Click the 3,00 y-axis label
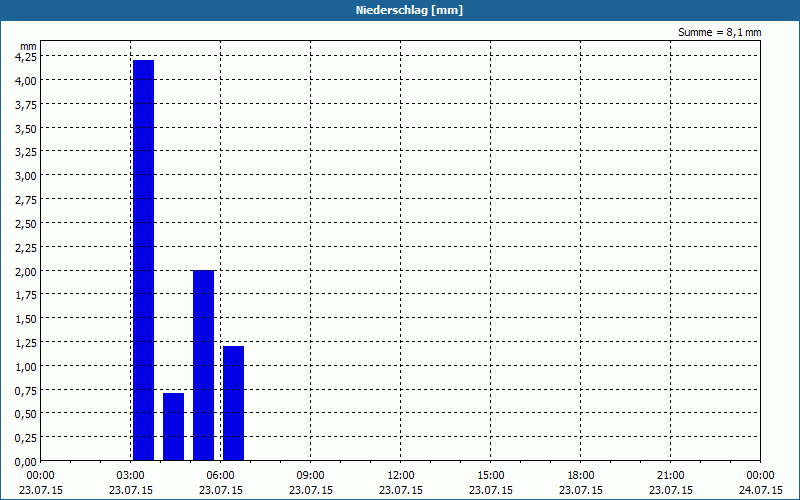The height and width of the screenshot is (500, 800). [x=26, y=176]
